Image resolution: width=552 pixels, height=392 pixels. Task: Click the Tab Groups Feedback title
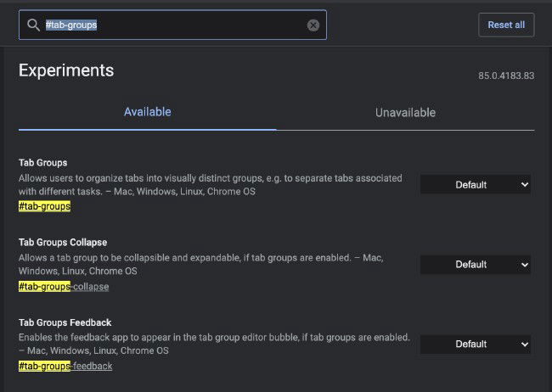tap(65, 322)
